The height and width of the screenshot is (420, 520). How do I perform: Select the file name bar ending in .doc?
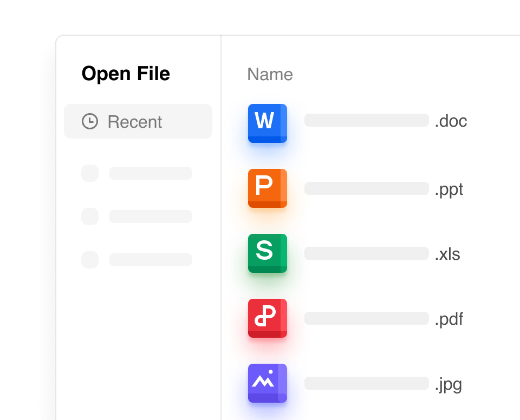coord(366,120)
